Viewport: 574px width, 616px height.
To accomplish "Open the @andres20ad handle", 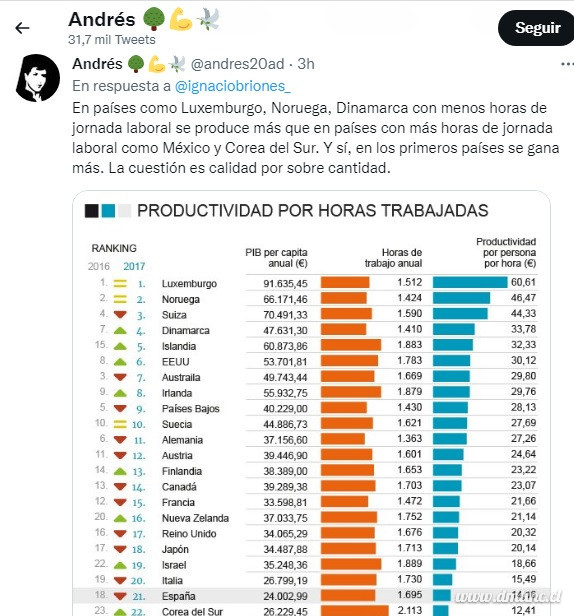I will (x=237, y=64).
